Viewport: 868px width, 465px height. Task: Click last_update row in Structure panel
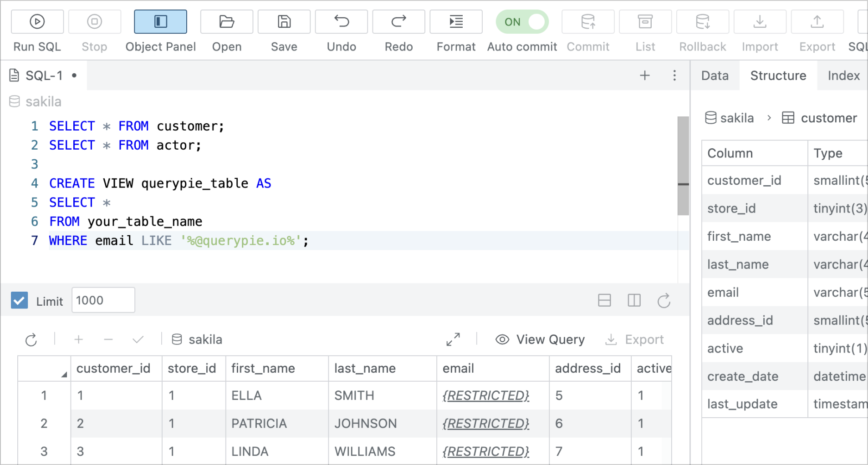785,404
